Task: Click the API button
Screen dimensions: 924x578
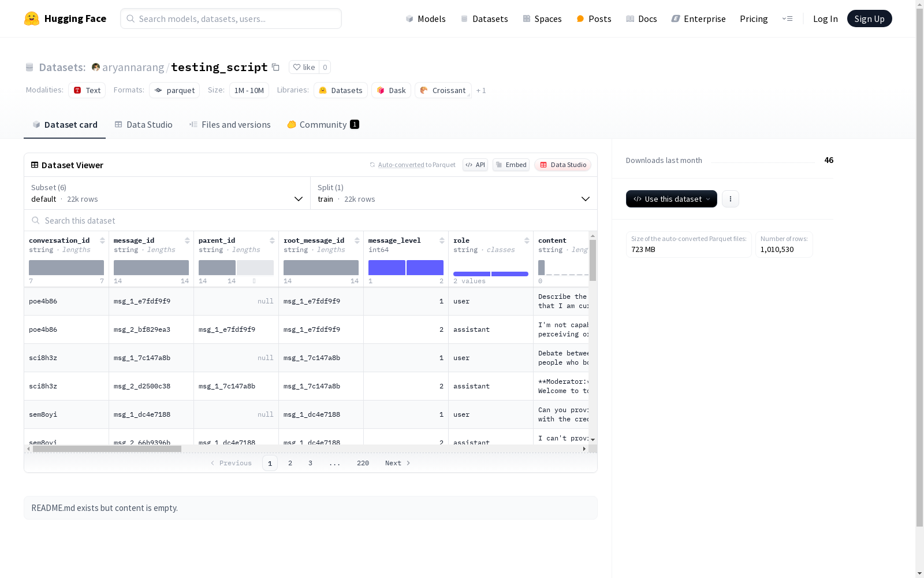Action: point(475,165)
